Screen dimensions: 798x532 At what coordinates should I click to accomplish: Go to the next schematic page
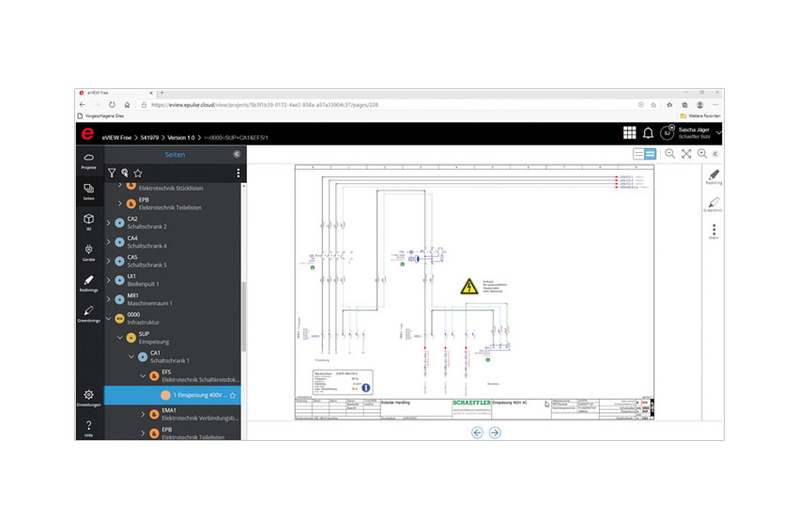pyautogui.click(x=495, y=433)
